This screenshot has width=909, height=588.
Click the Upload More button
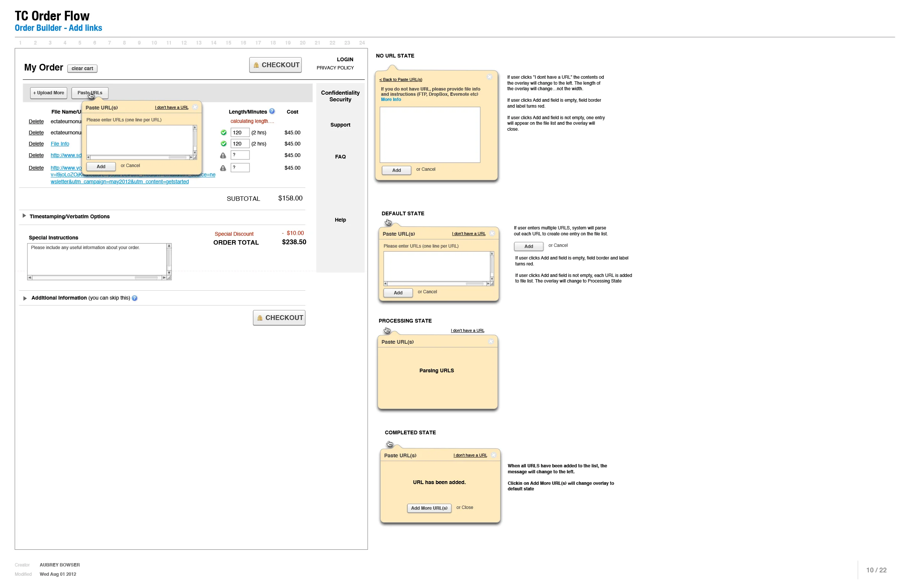click(48, 93)
